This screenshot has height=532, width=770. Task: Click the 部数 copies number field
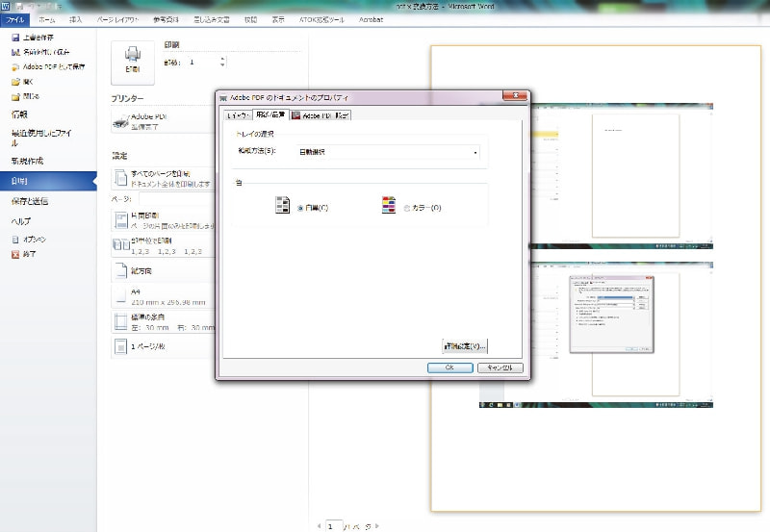pos(203,63)
